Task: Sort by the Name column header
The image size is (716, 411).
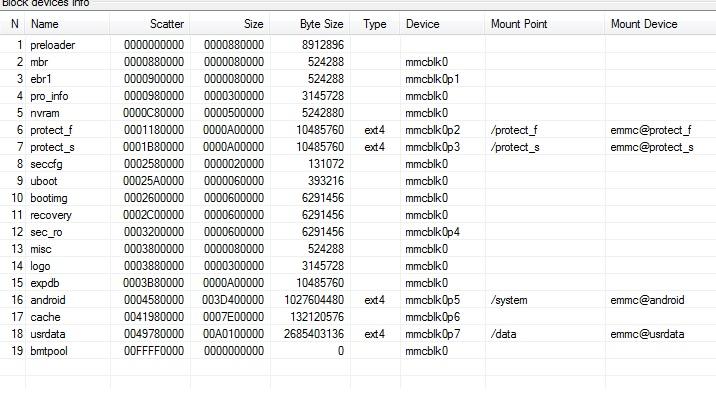Action: click(68, 24)
